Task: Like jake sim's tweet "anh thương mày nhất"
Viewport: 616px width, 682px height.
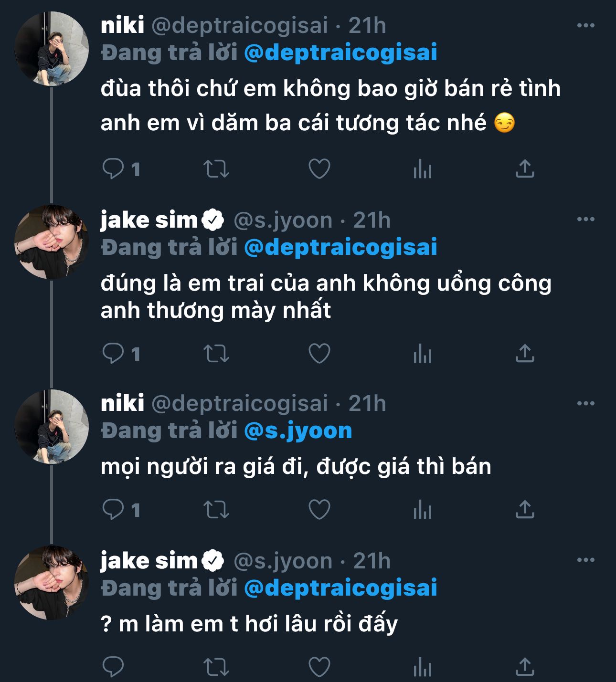Action: coord(319,354)
